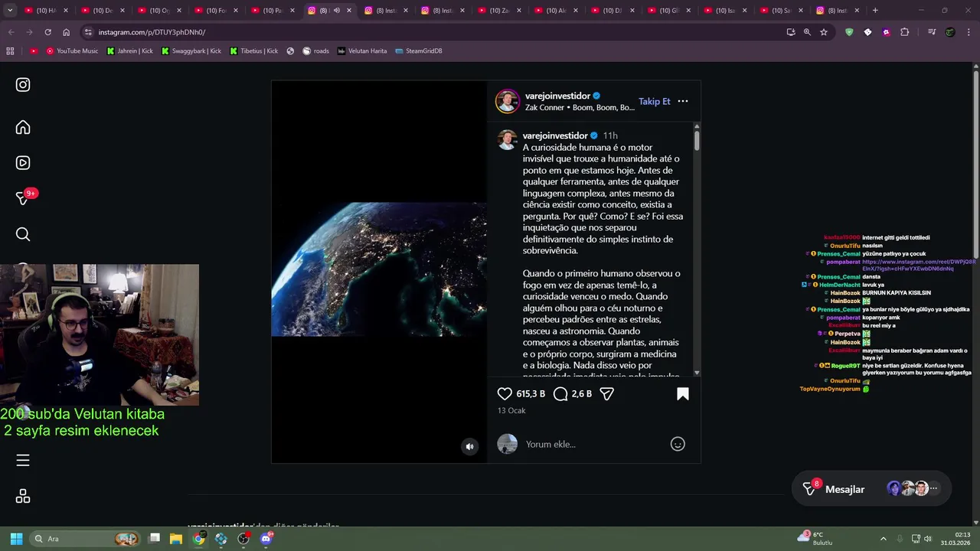Open Mesajlar three-dot avatars overflow
This screenshot has height=551, width=980.
coord(933,488)
